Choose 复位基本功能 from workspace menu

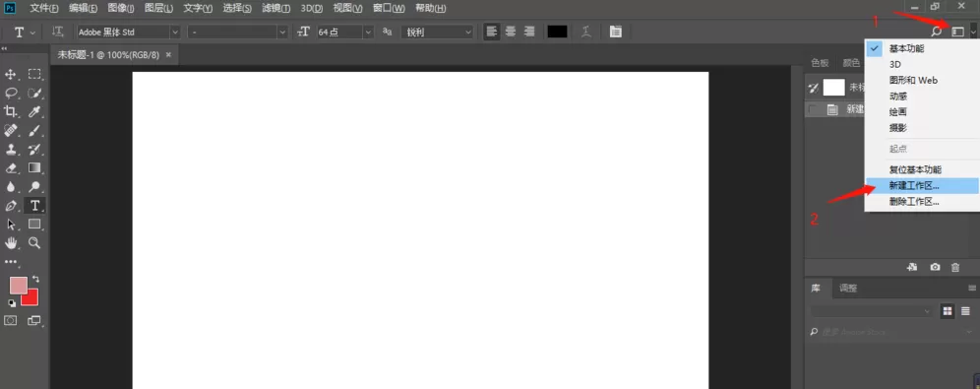pyautogui.click(x=922, y=169)
